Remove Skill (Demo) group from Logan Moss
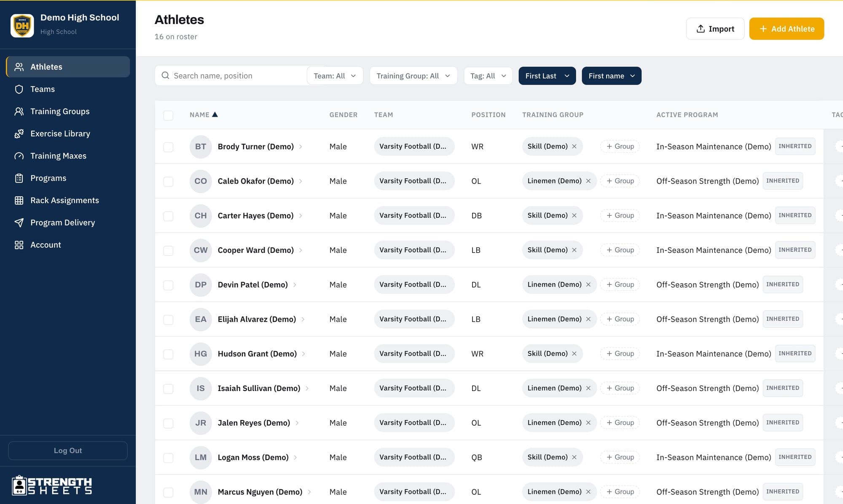Screen dimensions: 843x504 (x=574, y=457)
